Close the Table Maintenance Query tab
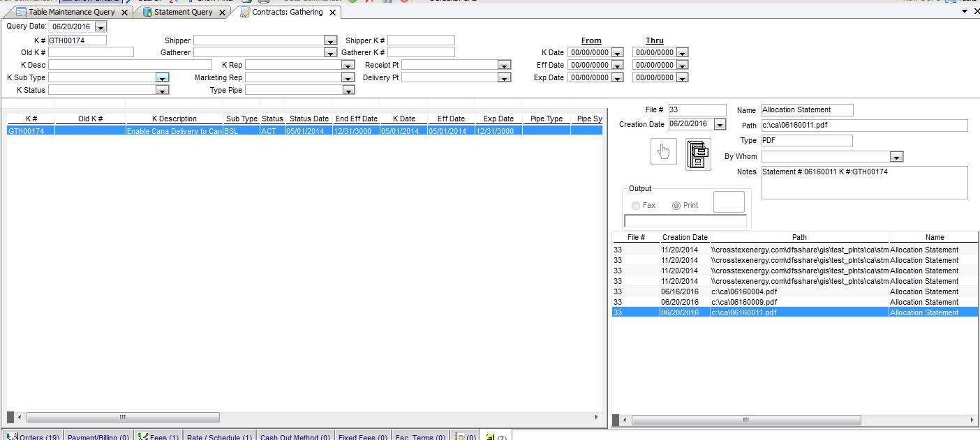The height and width of the screenshot is (440, 980). (124, 13)
